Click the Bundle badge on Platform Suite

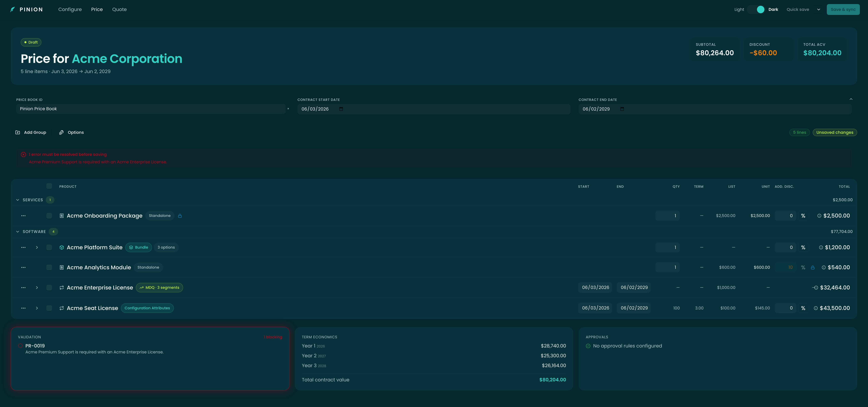tap(139, 247)
